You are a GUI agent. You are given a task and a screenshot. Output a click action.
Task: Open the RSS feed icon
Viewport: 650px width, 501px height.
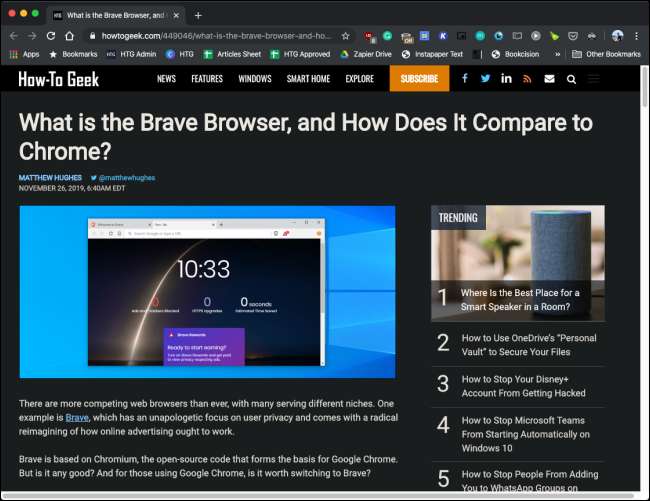[528, 78]
